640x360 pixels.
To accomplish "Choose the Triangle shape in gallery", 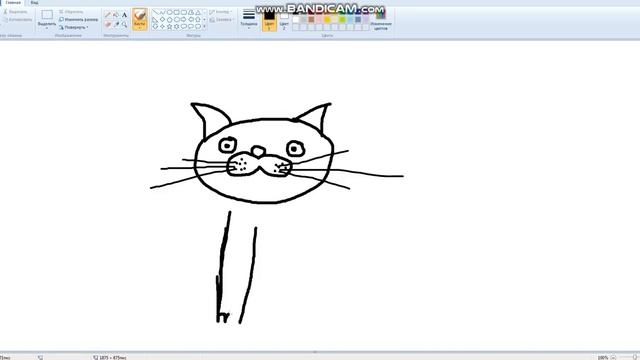I will [198, 13].
